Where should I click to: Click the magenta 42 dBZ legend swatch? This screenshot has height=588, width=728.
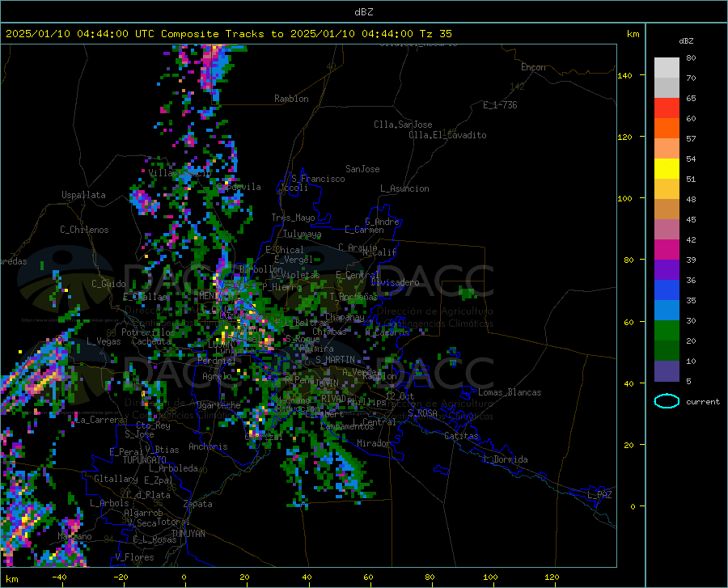click(x=667, y=250)
